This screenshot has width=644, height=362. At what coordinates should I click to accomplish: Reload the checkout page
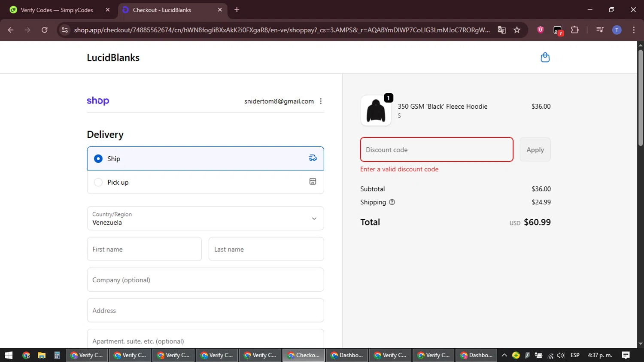click(45, 30)
